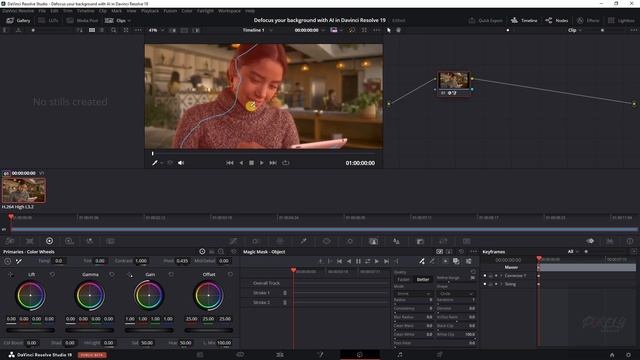Select Better quality for Magic Mask
This screenshot has width=640, height=360.
pos(423,280)
